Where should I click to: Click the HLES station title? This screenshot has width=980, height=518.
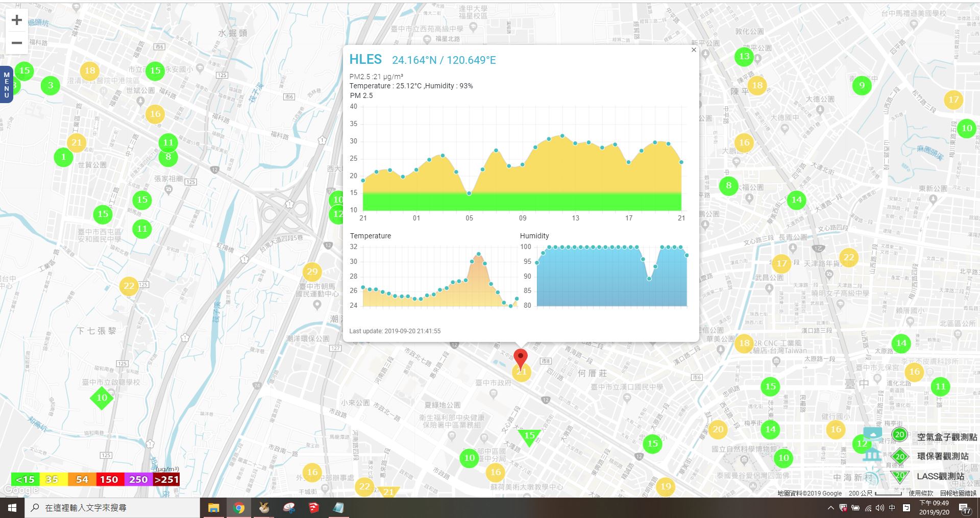coord(365,59)
